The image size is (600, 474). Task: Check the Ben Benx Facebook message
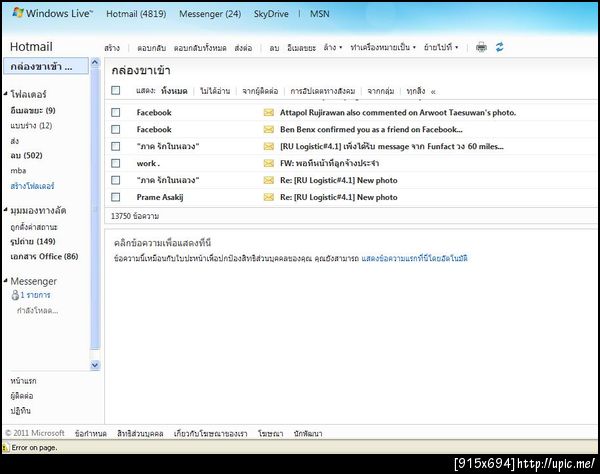(x=115, y=129)
